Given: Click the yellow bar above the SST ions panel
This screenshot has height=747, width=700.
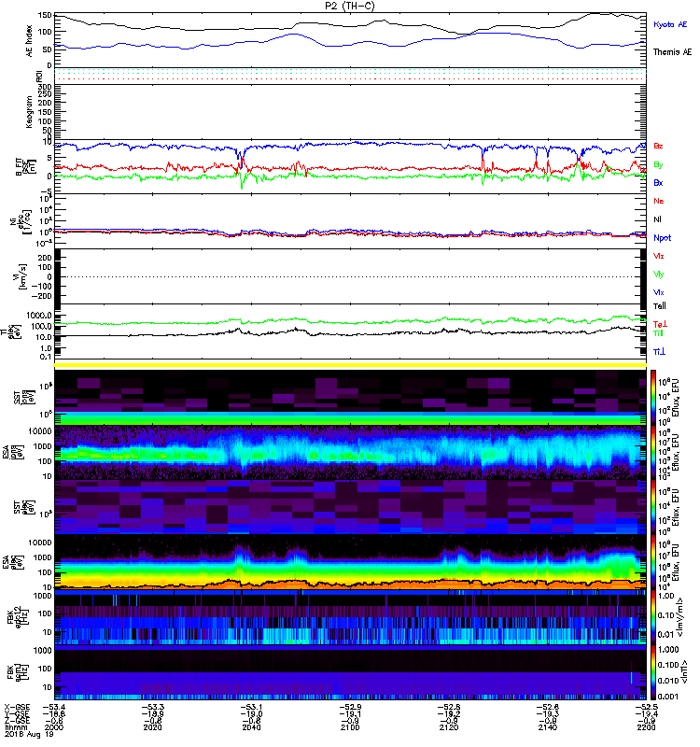Looking at the screenshot, I should (x=350, y=365).
